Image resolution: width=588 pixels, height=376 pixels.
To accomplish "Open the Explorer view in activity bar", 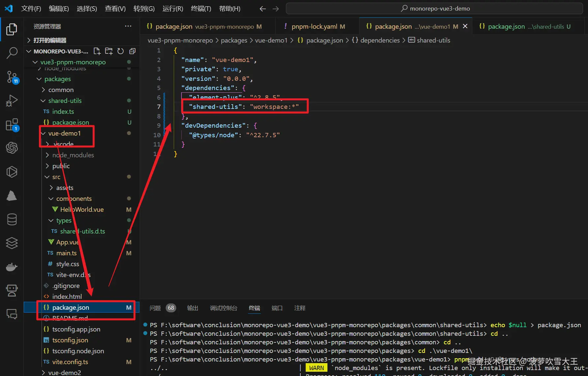I will pos(12,29).
